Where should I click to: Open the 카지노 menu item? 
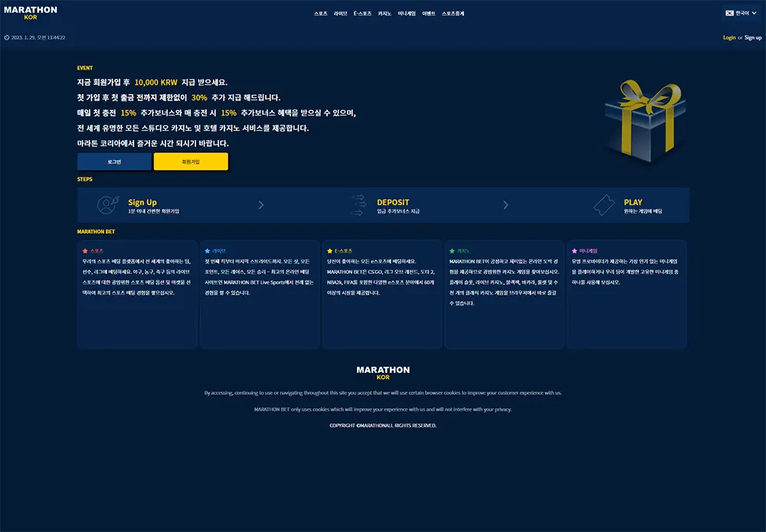click(x=385, y=14)
